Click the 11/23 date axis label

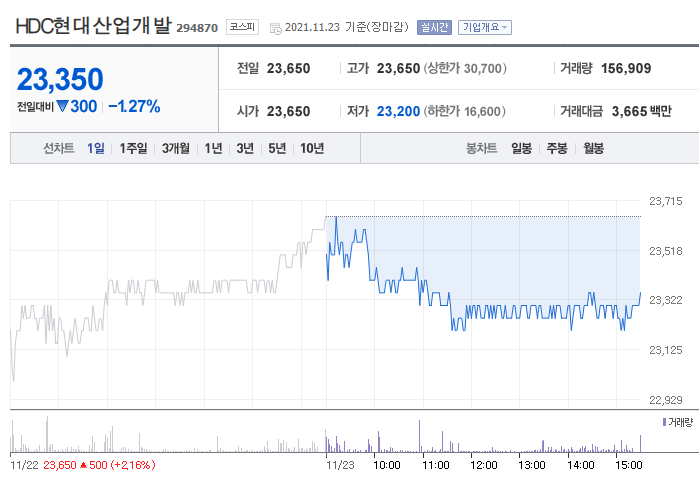click(x=340, y=465)
